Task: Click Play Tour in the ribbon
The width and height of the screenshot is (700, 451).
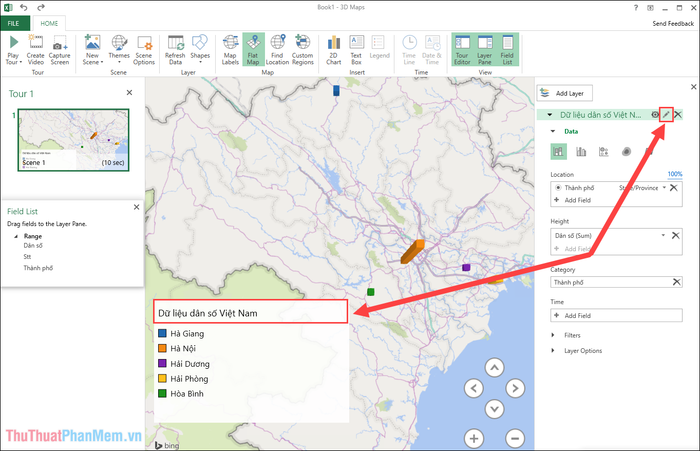Action: [x=13, y=50]
